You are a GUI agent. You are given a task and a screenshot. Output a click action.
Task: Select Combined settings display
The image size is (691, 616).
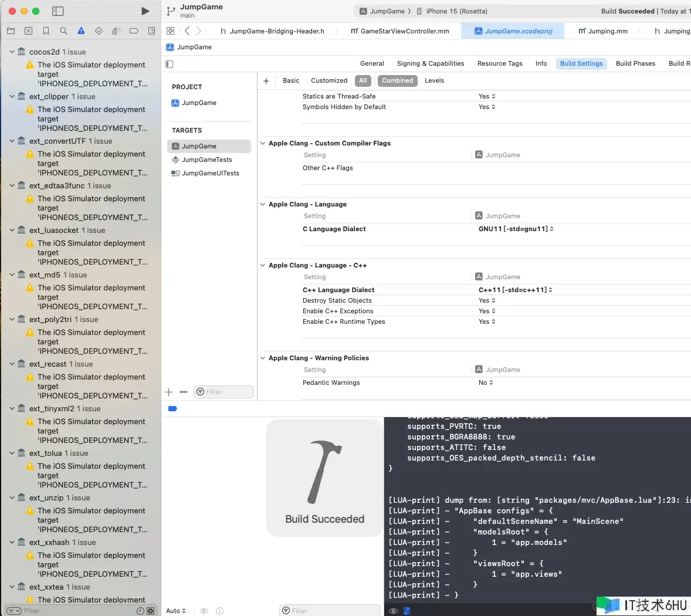[398, 80]
